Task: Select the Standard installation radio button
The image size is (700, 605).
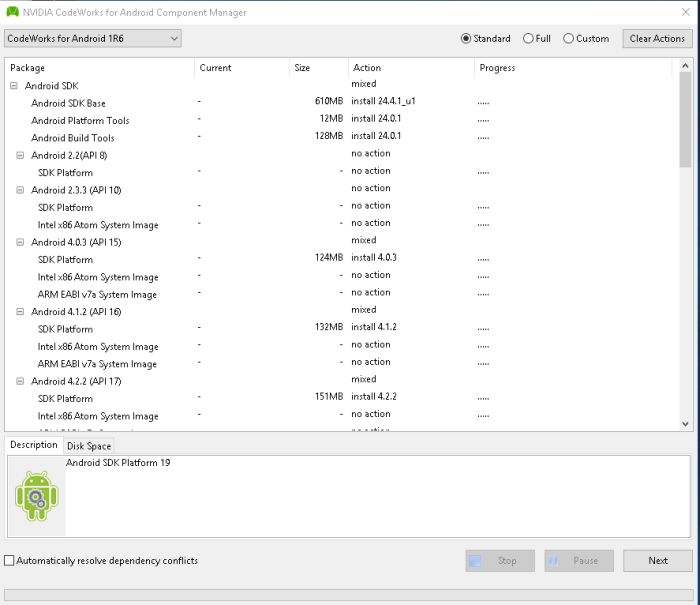Action: 466,38
